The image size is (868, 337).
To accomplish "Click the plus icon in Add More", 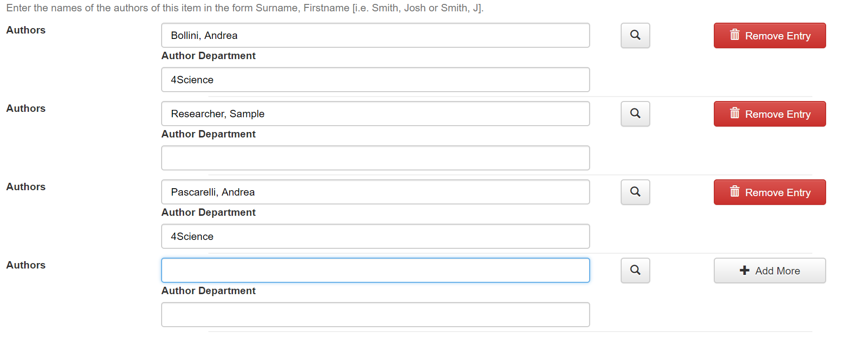I will (744, 270).
